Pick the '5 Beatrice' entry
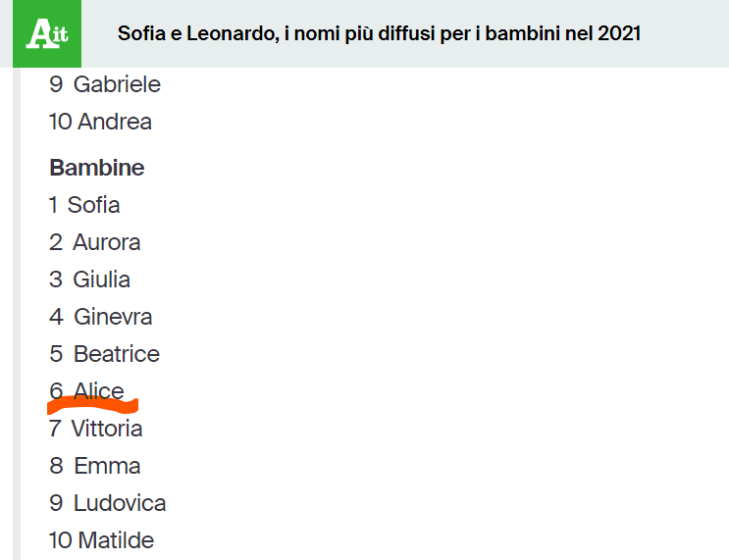The height and width of the screenshot is (560, 729). point(104,354)
